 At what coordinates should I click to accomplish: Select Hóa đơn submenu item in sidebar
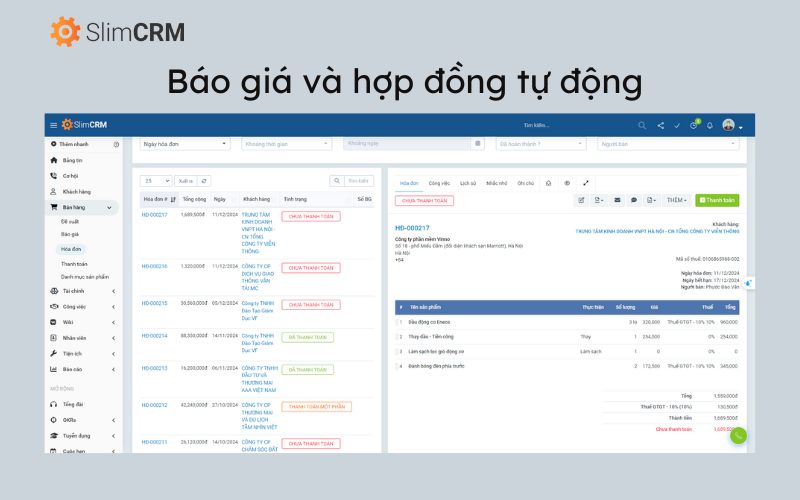click(x=71, y=249)
